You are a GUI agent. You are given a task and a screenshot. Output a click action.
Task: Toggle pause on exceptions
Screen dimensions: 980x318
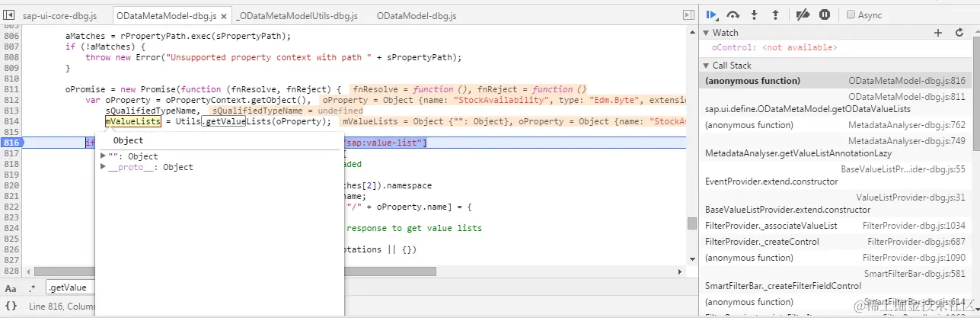(x=825, y=14)
